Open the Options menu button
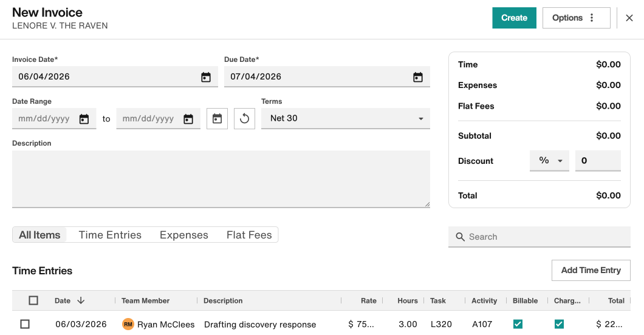The image size is (644, 335). (576, 18)
